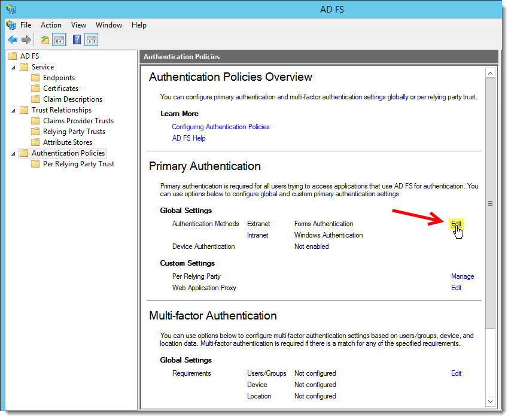Image resolution: width=511 pixels, height=420 pixels.
Task: Open the Window menu
Action: tap(109, 25)
